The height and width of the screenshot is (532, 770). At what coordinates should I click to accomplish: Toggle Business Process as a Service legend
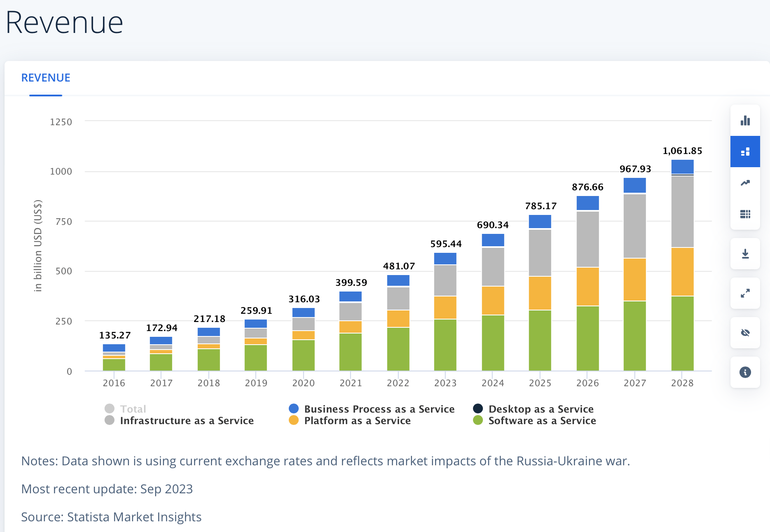379,409
